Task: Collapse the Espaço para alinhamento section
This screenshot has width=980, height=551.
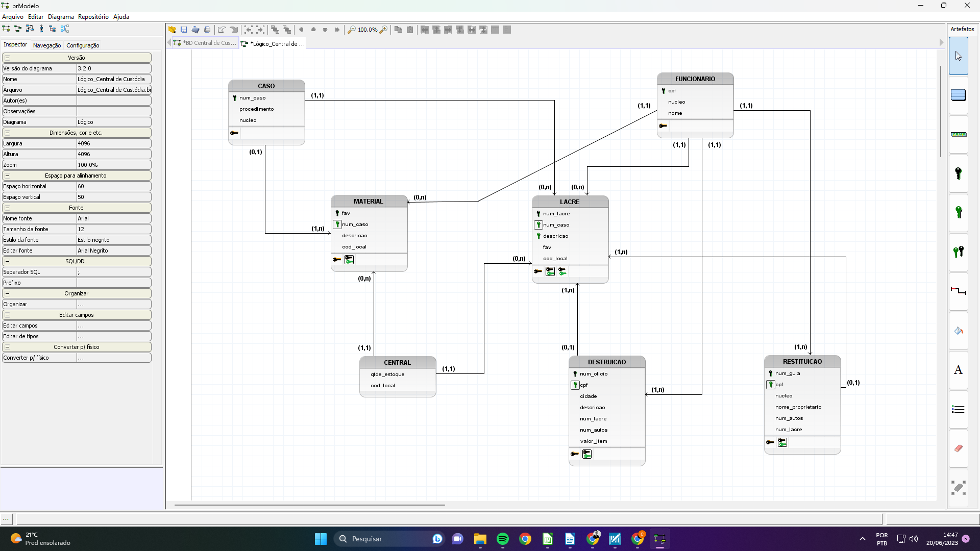Action: 7,176
